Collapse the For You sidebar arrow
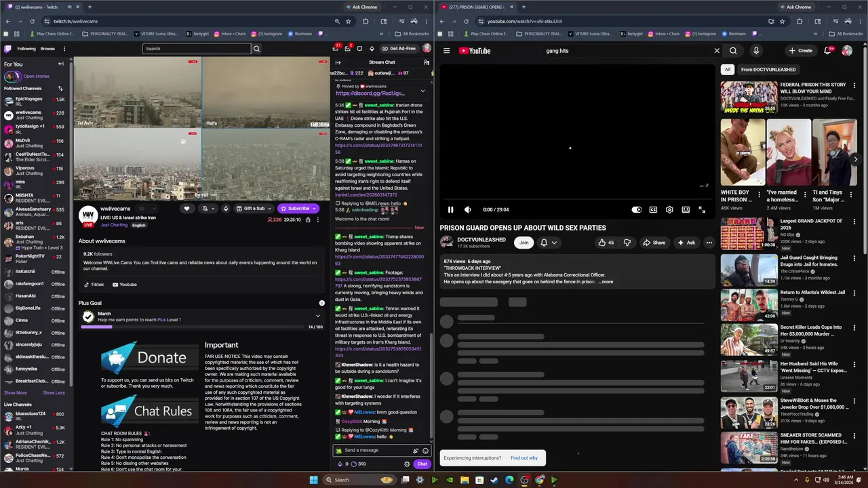The width and height of the screenshot is (868, 488). [61, 64]
